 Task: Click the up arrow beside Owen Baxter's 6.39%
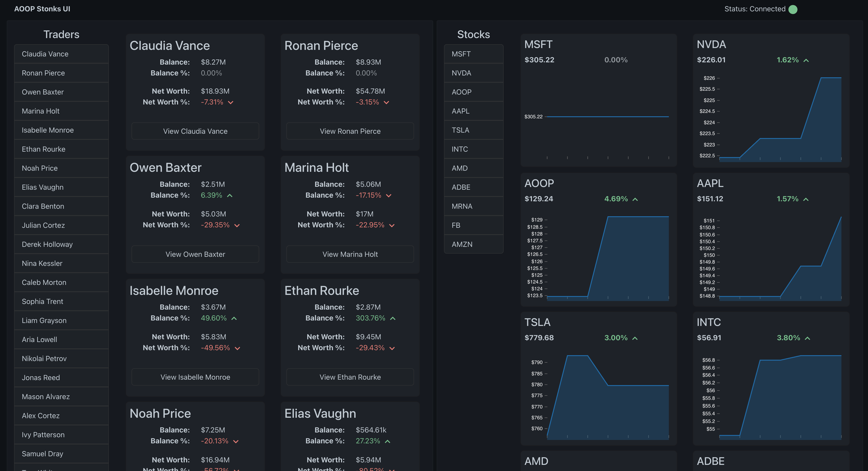(230, 195)
